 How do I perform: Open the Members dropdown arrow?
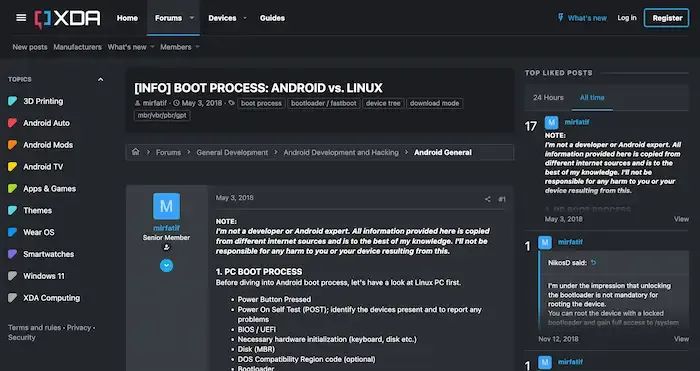[197, 47]
